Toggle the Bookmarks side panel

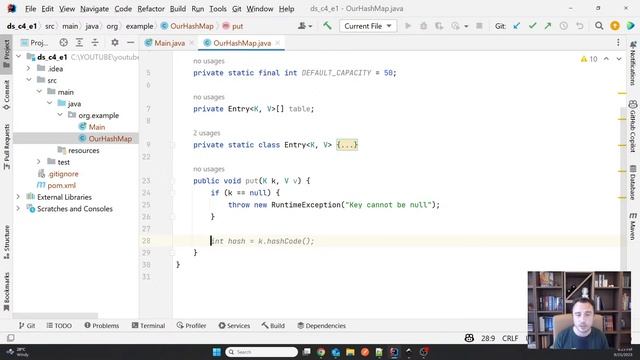pos(7,291)
